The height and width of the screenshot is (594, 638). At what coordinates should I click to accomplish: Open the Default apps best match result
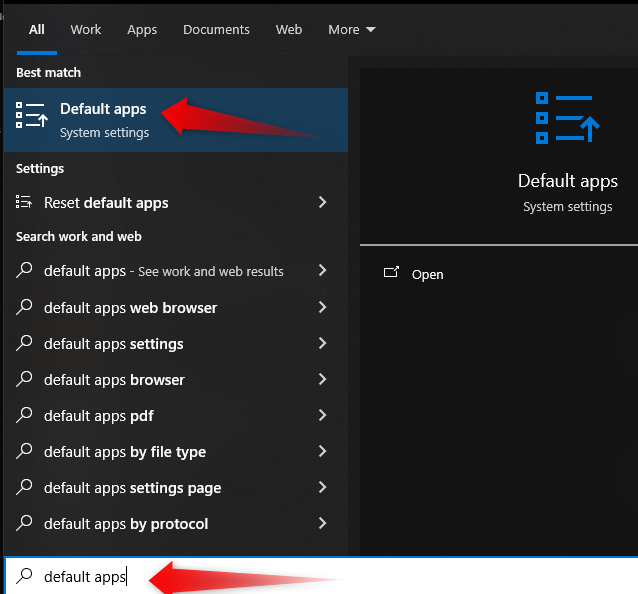pyautogui.click(x=176, y=120)
